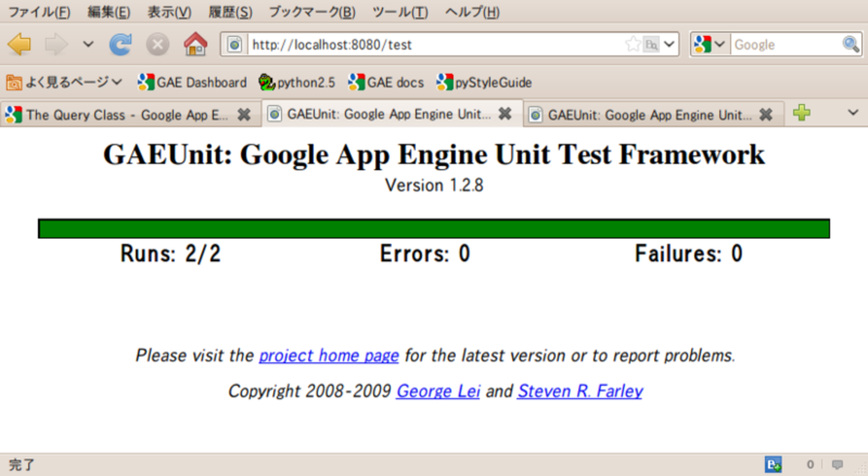
Task: Open the ブックマーク(B) menu
Action: tap(312, 12)
